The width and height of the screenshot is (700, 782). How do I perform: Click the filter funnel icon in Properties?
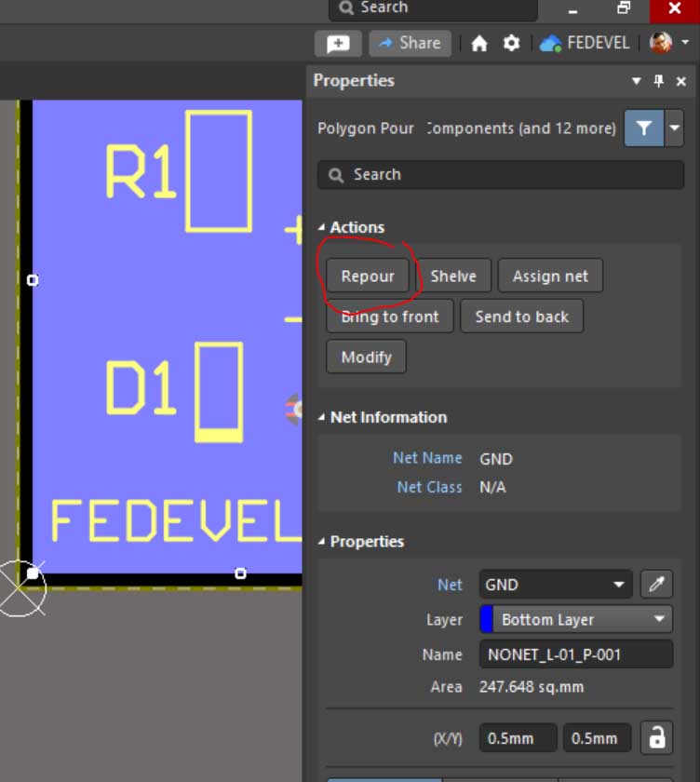(643, 128)
